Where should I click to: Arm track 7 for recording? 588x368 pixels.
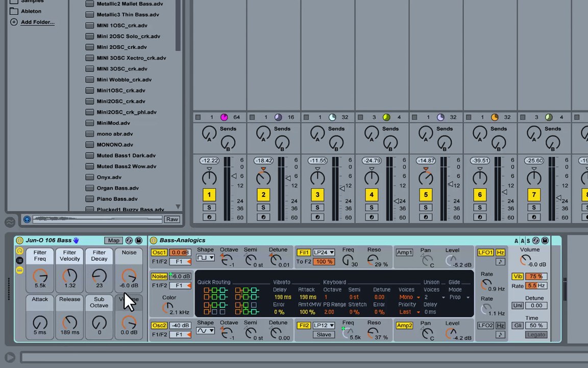[x=534, y=217]
